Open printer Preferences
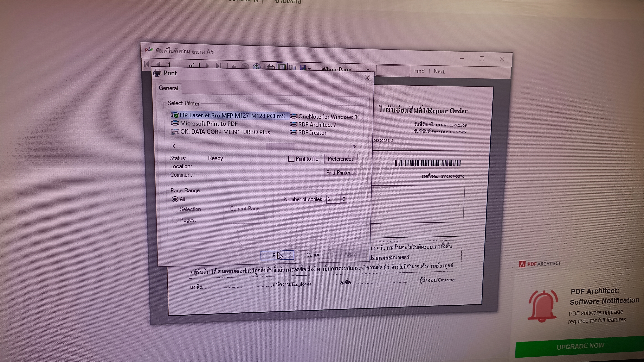The width and height of the screenshot is (644, 362). pos(341,159)
